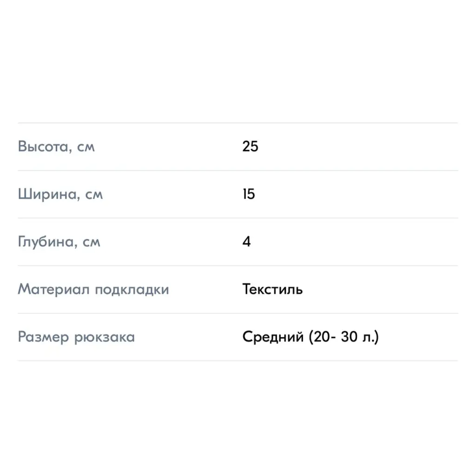Click the word Глубина
Screen dimensions: 476x476
(x=48, y=242)
